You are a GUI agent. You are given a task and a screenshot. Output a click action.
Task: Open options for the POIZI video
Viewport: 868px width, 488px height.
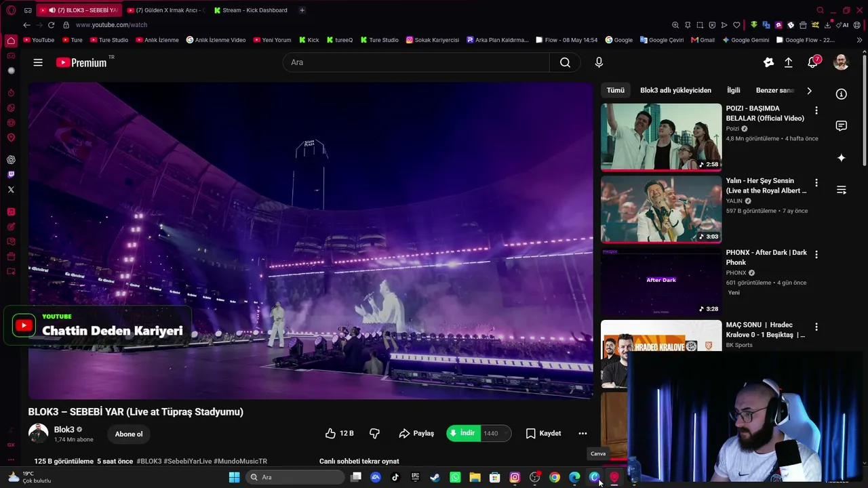(x=816, y=110)
